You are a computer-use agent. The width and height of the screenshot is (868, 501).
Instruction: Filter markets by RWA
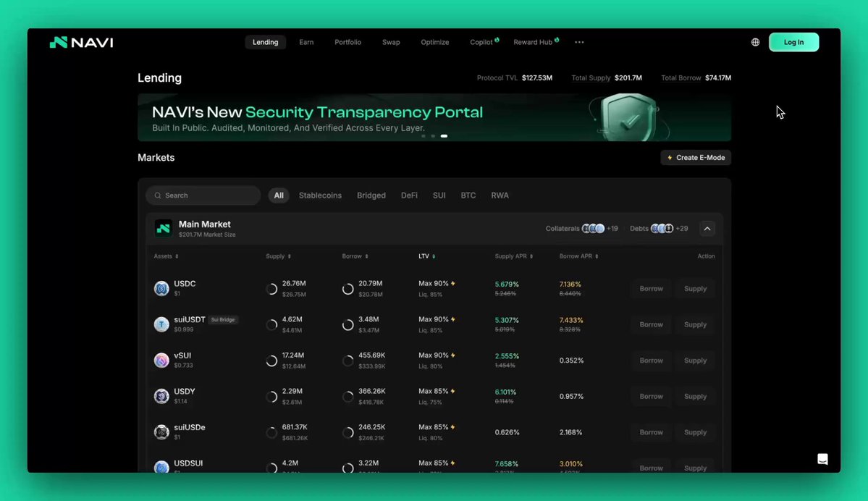click(500, 195)
